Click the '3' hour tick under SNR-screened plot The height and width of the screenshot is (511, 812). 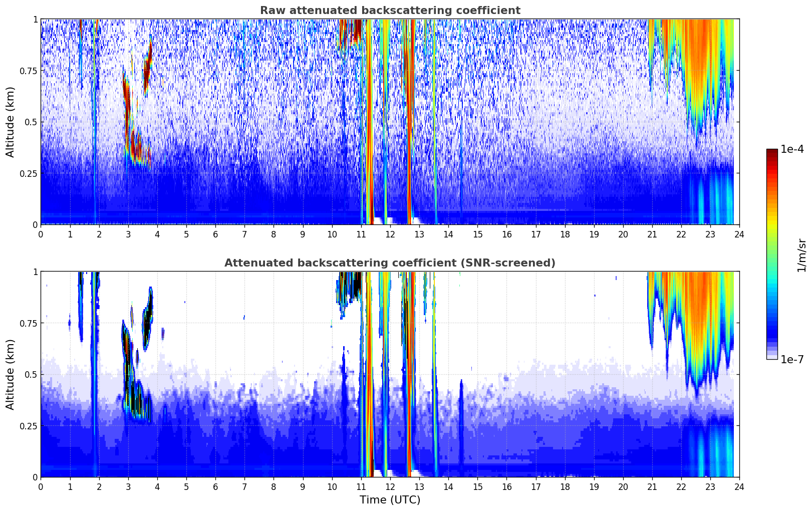pos(128,486)
